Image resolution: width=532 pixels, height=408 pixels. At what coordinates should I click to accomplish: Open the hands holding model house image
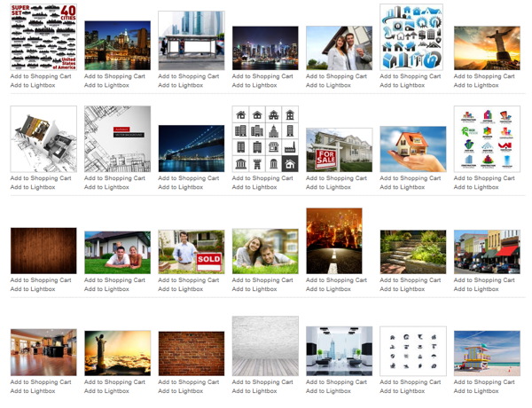tap(412, 149)
